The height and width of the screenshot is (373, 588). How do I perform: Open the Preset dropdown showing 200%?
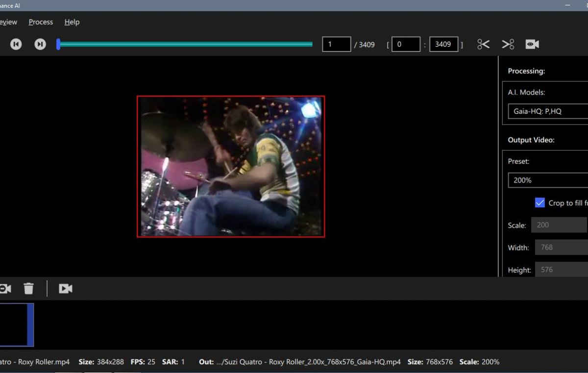pyautogui.click(x=548, y=180)
